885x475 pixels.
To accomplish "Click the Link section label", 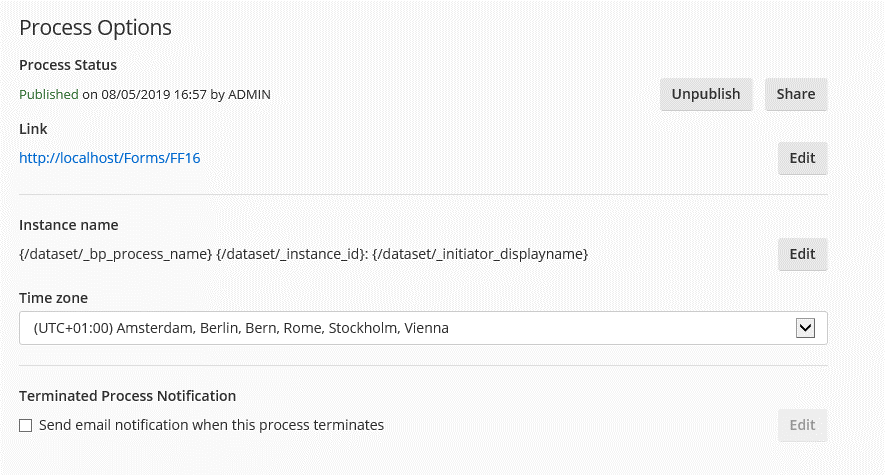I will 33,129.
